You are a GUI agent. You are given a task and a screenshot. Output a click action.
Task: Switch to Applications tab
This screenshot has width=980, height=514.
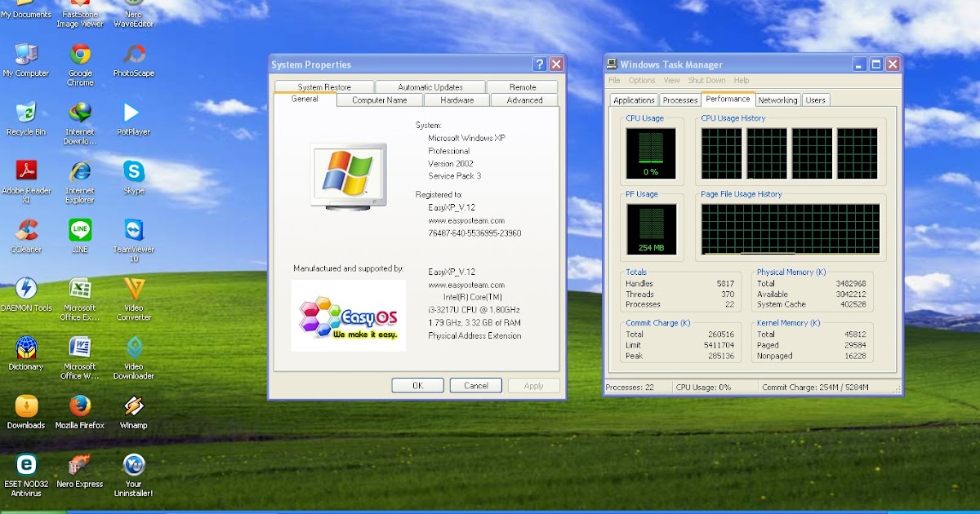(x=635, y=100)
